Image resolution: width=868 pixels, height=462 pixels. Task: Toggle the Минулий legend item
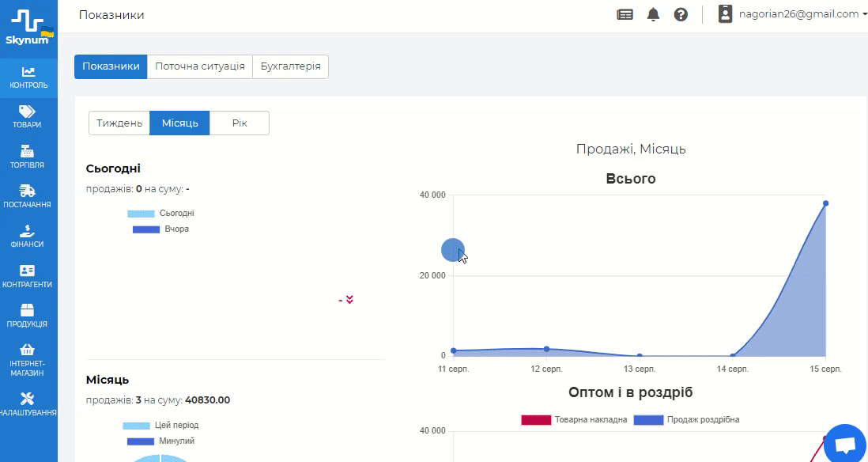[160, 441]
